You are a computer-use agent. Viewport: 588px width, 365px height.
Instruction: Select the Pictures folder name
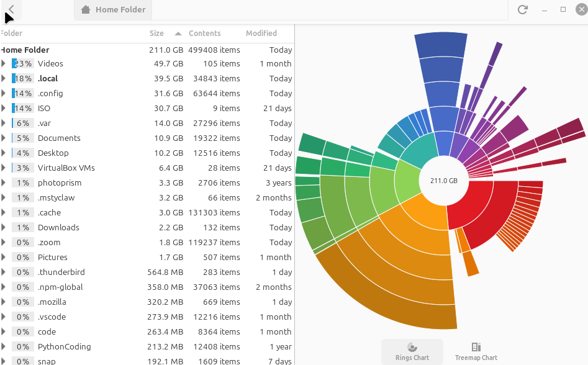pos(53,257)
